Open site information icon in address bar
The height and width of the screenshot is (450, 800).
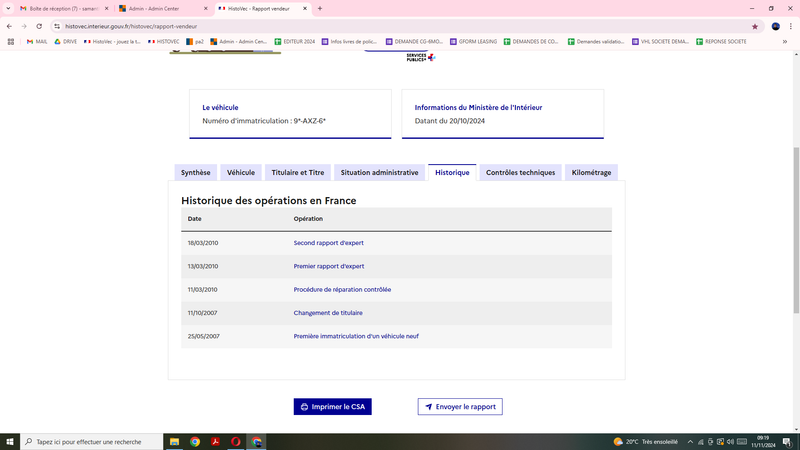pos(57,27)
